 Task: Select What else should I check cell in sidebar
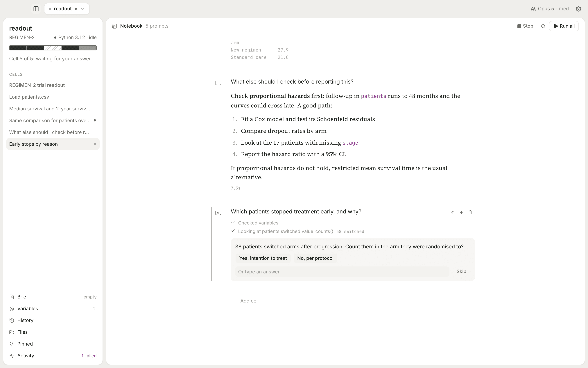click(x=53, y=132)
